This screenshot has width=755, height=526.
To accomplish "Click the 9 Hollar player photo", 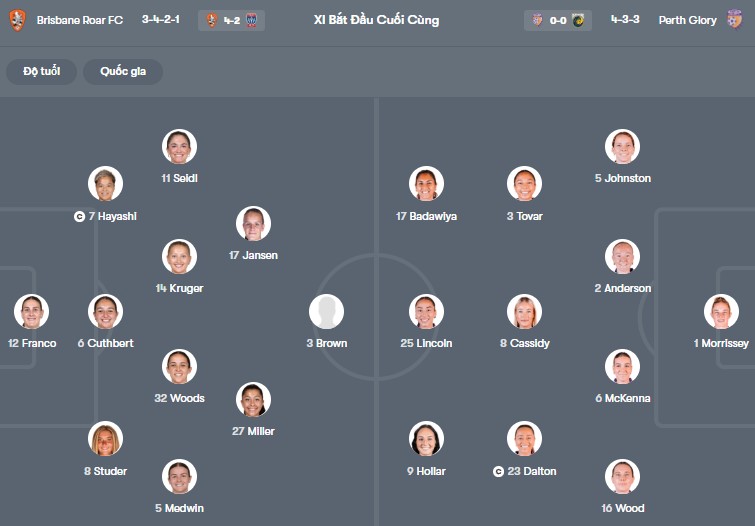I will coord(427,439).
